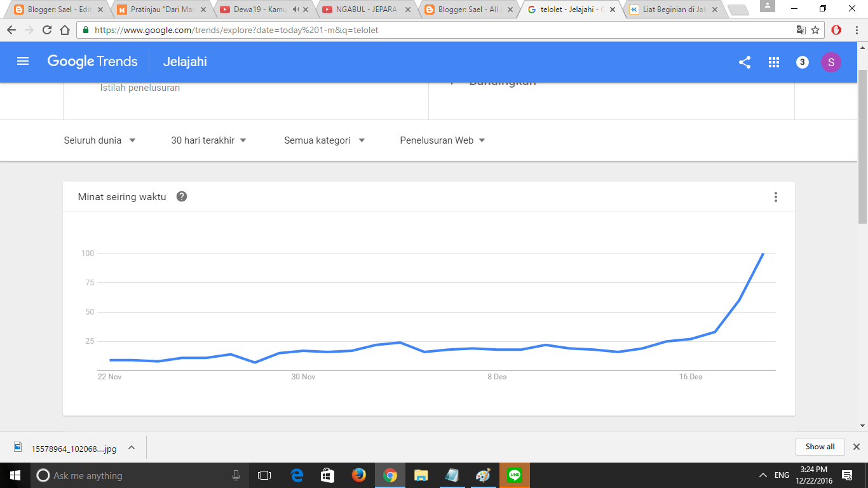868x488 pixels.
Task: Open notifications badge showing 3
Action: 803,62
